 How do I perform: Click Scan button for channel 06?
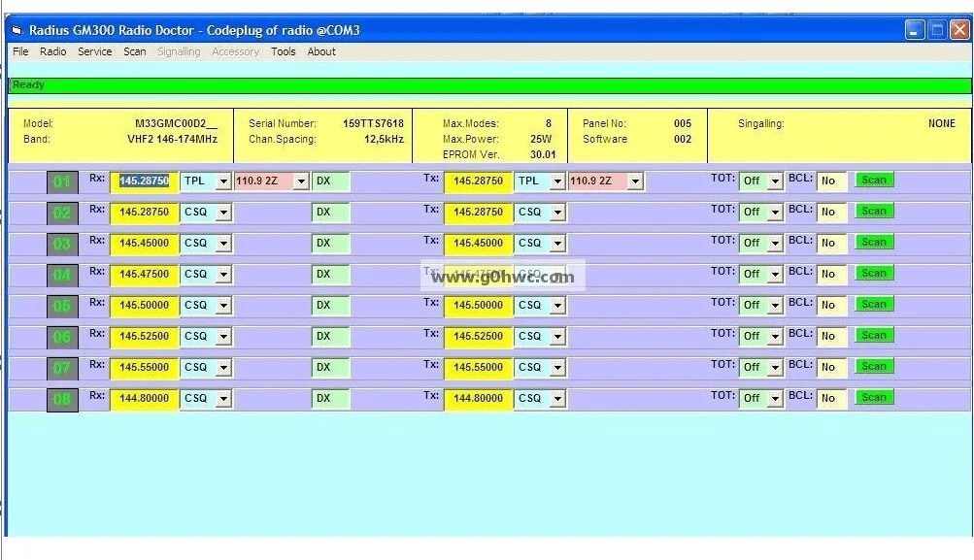point(874,335)
